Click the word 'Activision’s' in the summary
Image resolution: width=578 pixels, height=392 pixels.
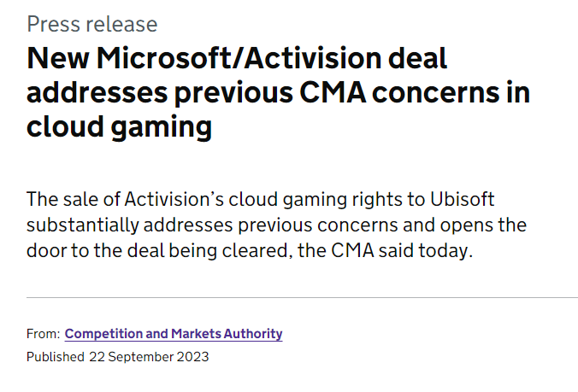pyautogui.click(x=175, y=199)
